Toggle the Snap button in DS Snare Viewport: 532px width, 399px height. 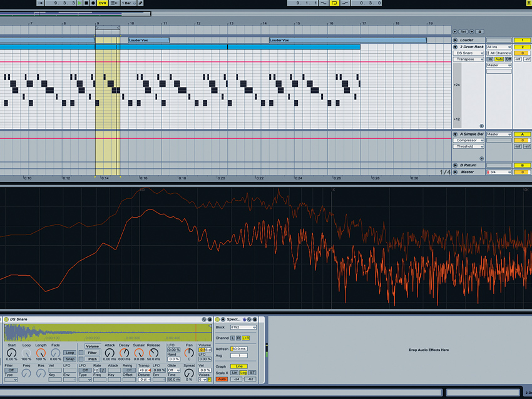click(x=69, y=359)
